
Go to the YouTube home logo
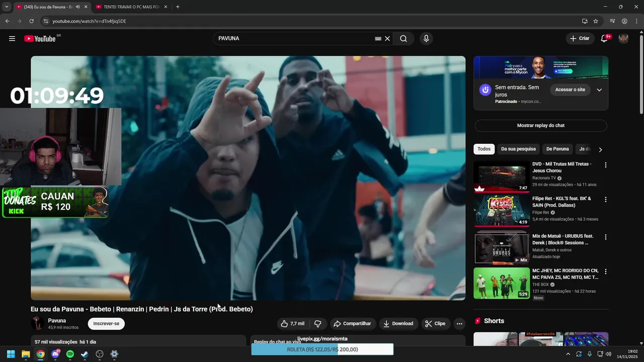coord(40,39)
